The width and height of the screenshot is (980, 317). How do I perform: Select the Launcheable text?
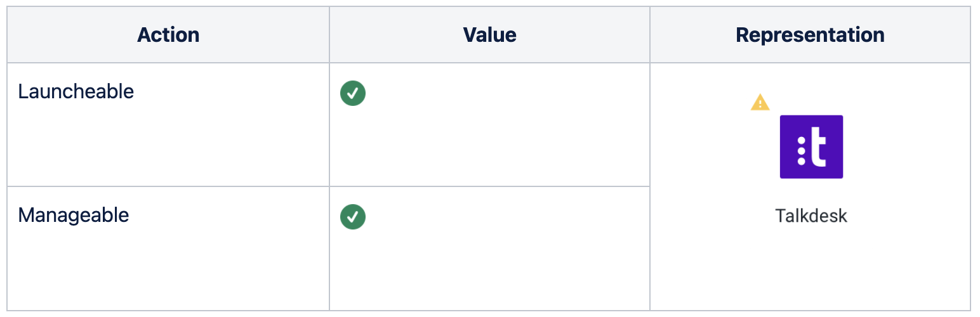(76, 92)
